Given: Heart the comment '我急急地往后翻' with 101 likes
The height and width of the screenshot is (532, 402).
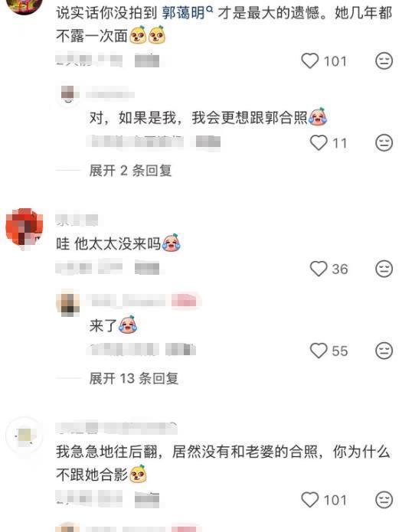Looking at the screenshot, I should pos(309,500).
